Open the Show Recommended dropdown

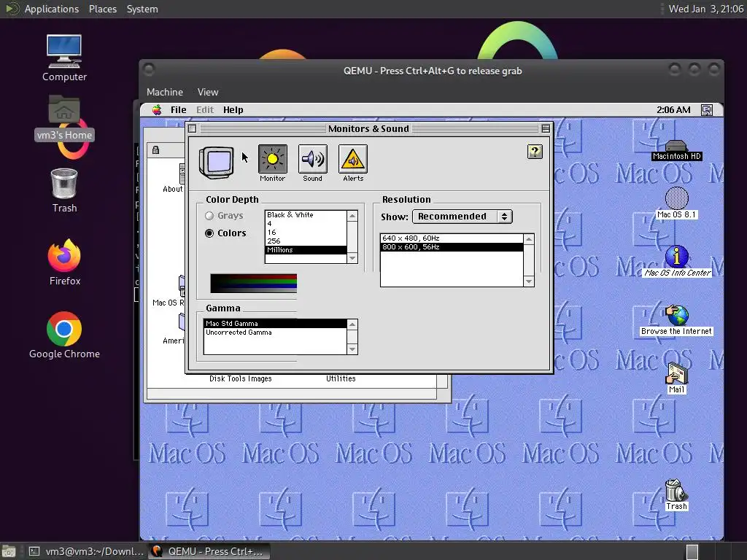click(462, 217)
